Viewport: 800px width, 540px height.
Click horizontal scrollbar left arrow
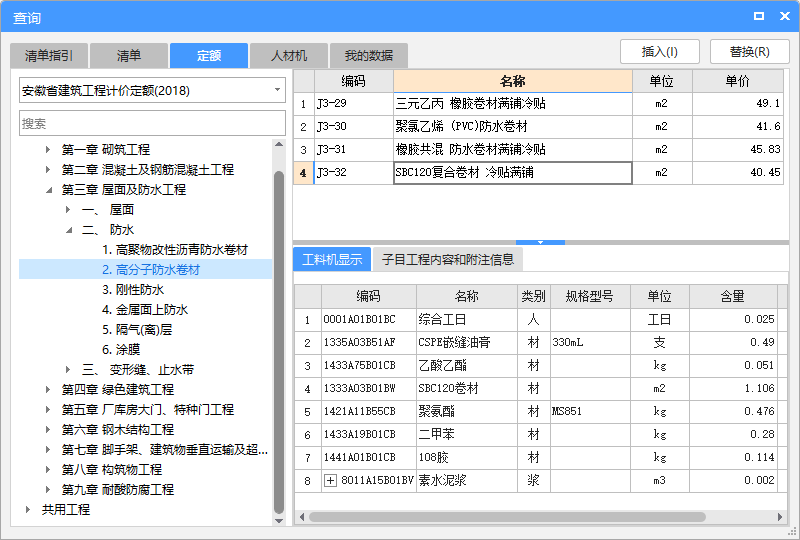(302, 517)
